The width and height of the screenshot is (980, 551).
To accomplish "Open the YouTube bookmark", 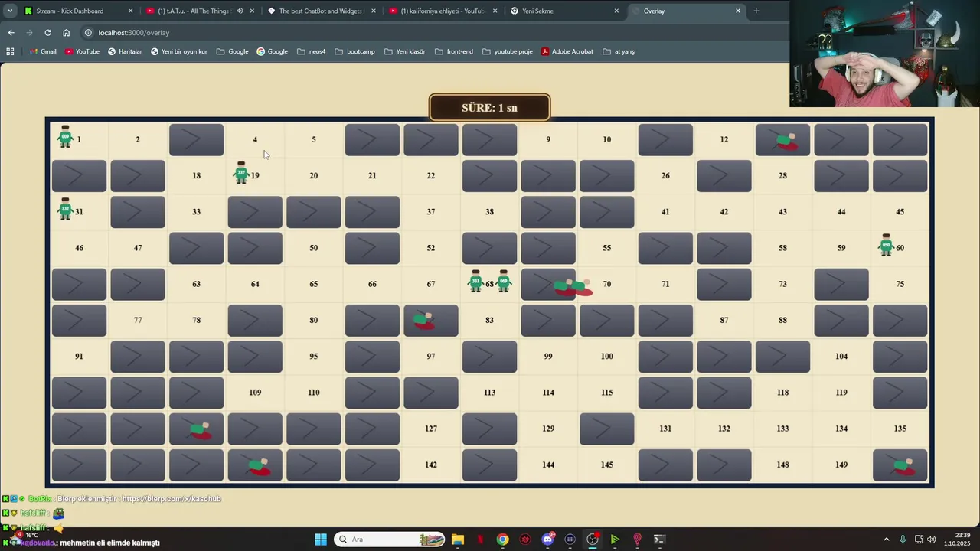I will pyautogui.click(x=82, y=51).
